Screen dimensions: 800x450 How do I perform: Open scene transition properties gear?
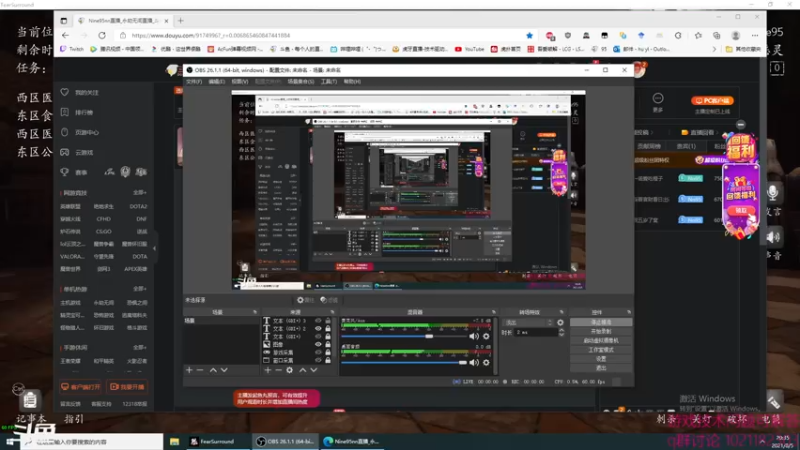click(x=560, y=322)
